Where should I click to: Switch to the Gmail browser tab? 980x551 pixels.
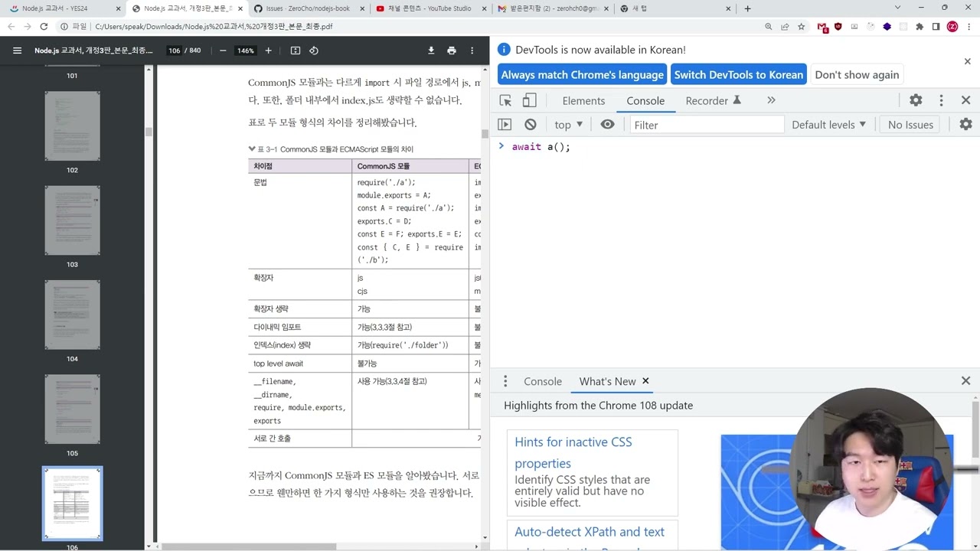coord(551,8)
